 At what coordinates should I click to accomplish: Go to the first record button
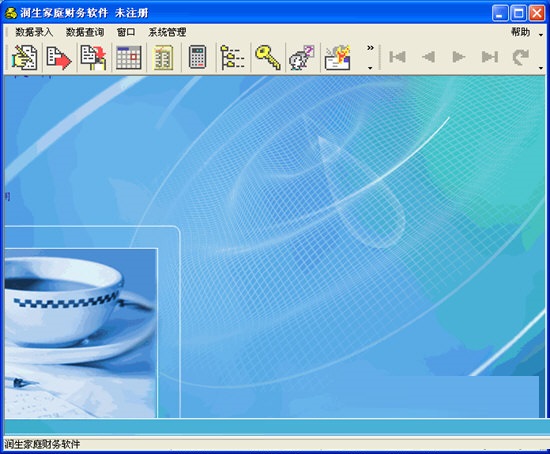[397, 57]
